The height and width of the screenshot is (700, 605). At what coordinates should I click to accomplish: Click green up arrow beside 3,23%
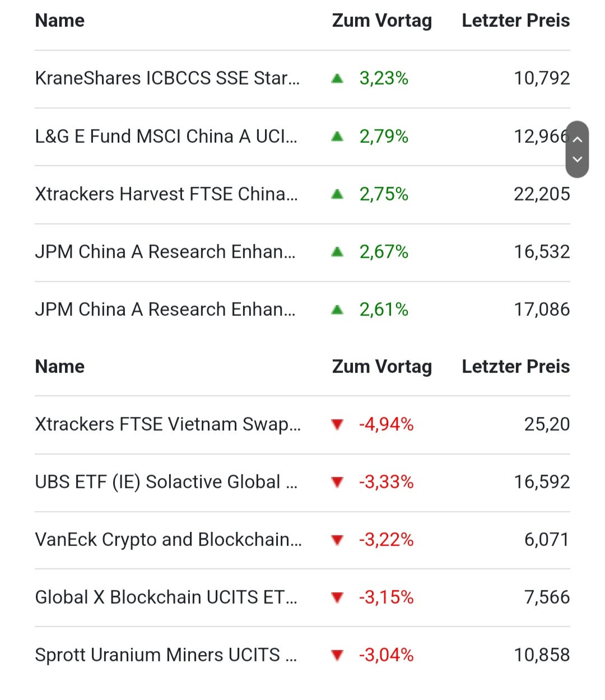tap(337, 78)
